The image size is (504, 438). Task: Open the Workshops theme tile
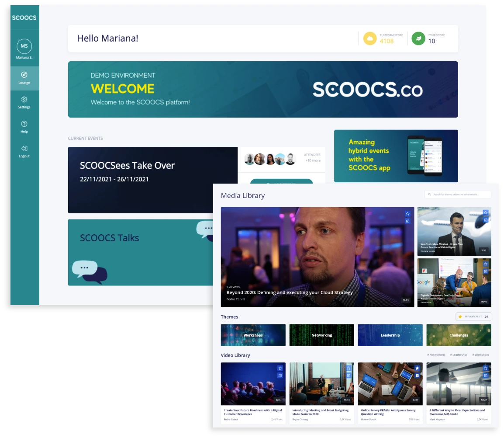point(253,335)
